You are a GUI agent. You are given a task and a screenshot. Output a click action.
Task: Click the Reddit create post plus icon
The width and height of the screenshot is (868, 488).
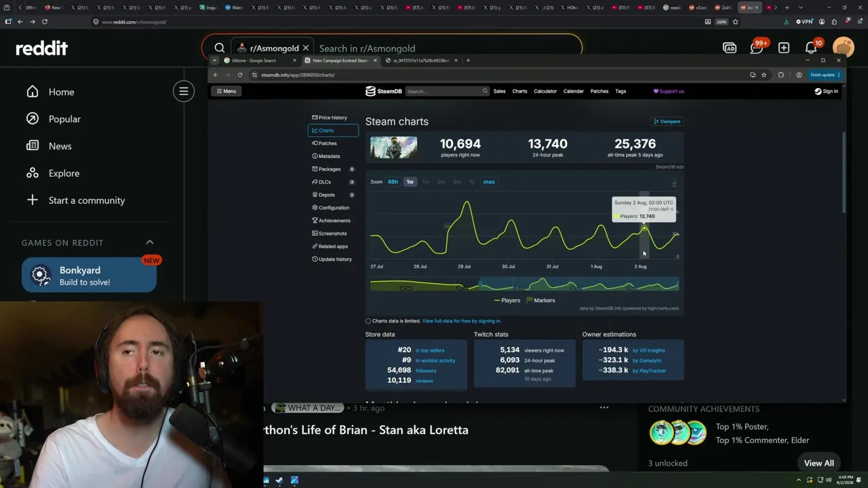[784, 48]
